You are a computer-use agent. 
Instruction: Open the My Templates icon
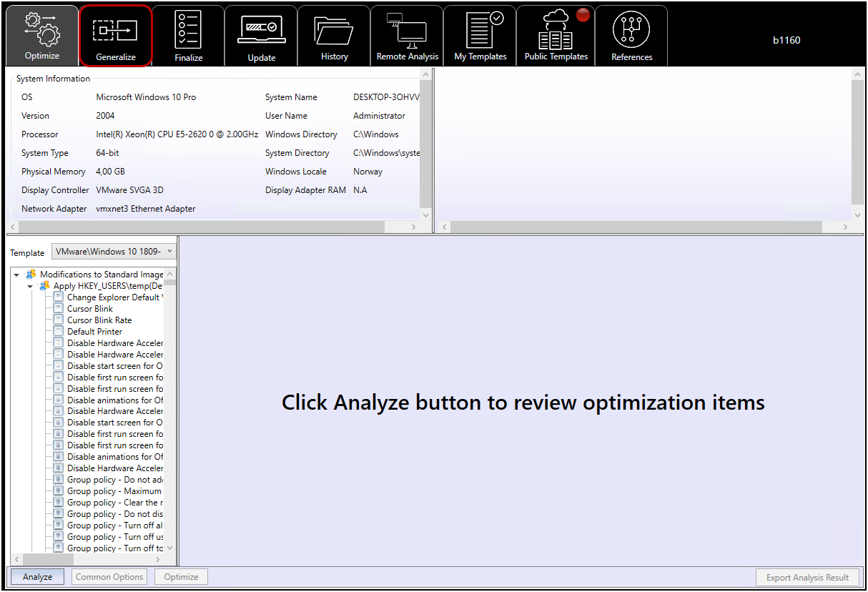(480, 30)
